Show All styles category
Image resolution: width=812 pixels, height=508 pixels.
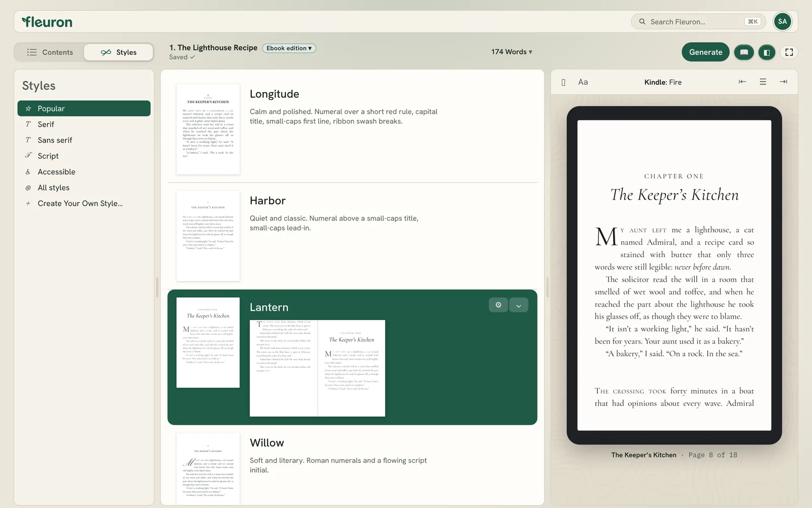(x=84, y=187)
